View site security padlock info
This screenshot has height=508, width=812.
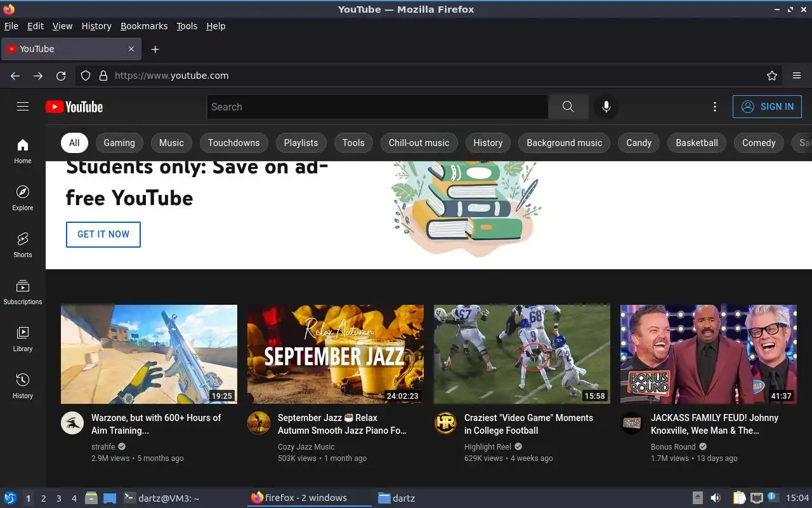pos(103,76)
